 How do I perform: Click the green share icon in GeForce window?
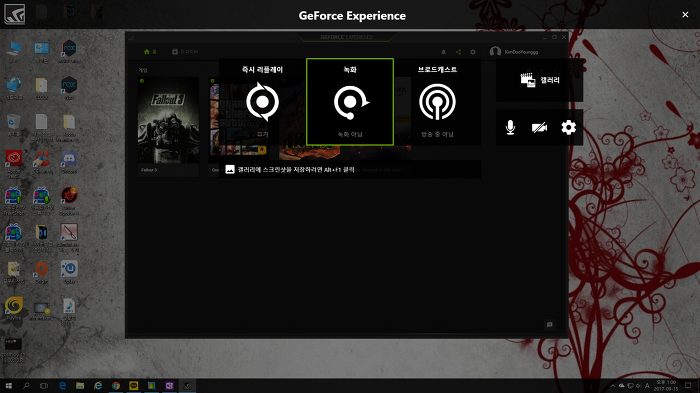coord(458,52)
